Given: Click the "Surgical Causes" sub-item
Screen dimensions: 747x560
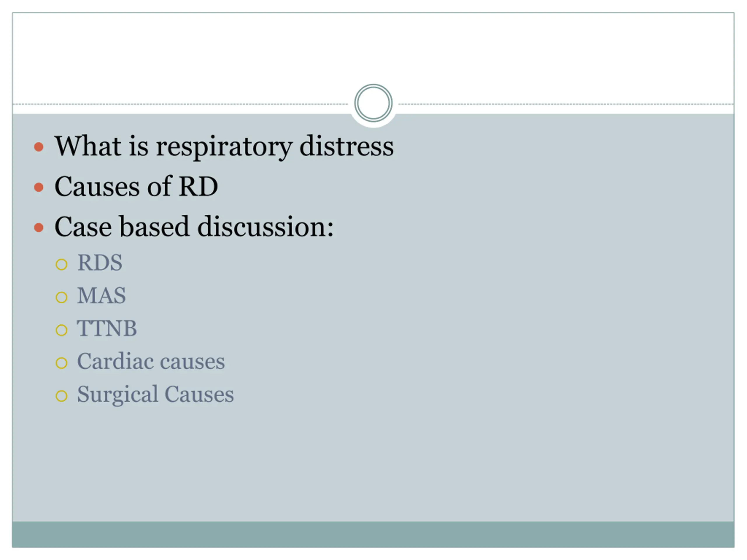Looking at the screenshot, I should tap(155, 394).
